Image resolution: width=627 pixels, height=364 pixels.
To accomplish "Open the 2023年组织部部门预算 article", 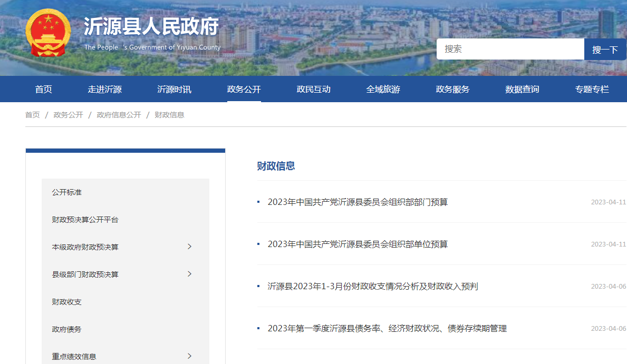I will pos(358,202).
